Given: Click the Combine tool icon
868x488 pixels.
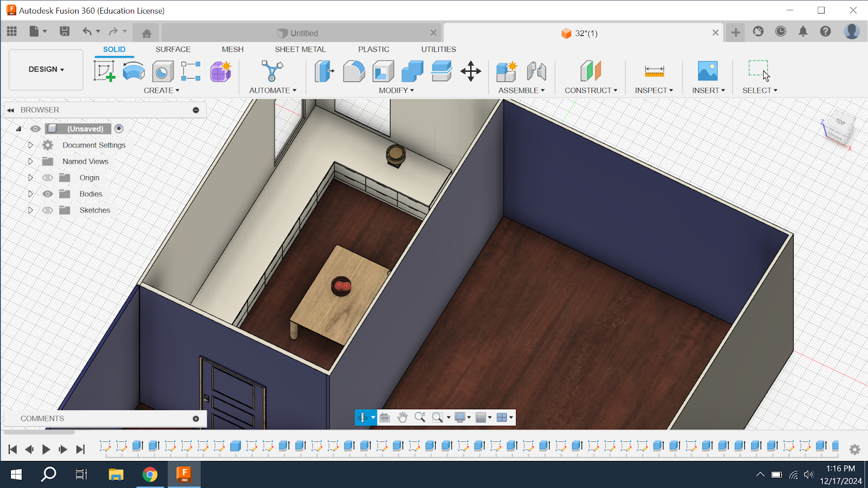Looking at the screenshot, I should [x=412, y=71].
